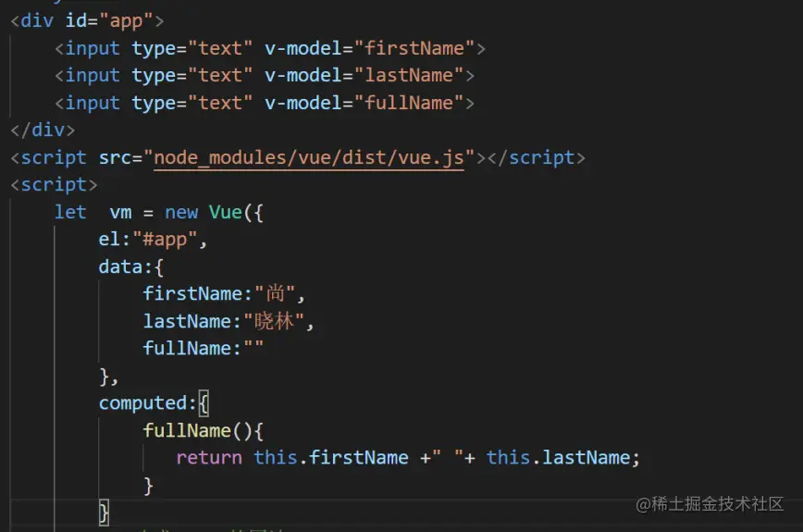Click the fullName(){ computed method name
The image size is (803, 532).
pos(187,430)
